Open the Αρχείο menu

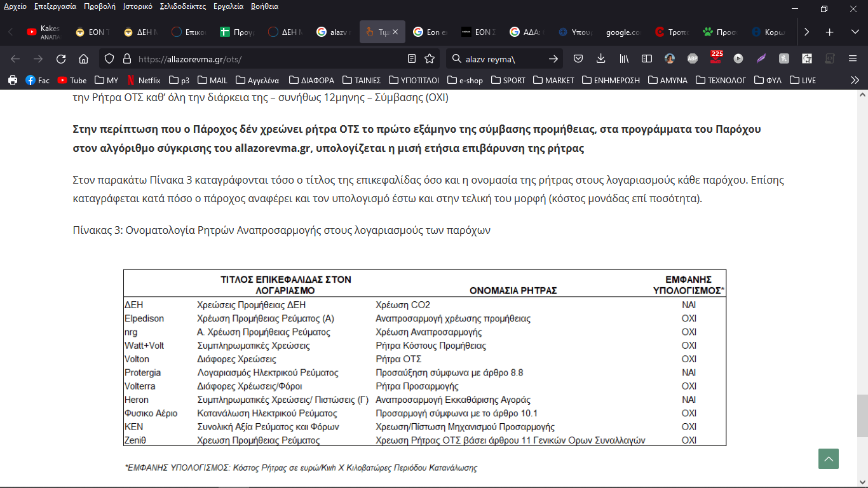point(15,6)
